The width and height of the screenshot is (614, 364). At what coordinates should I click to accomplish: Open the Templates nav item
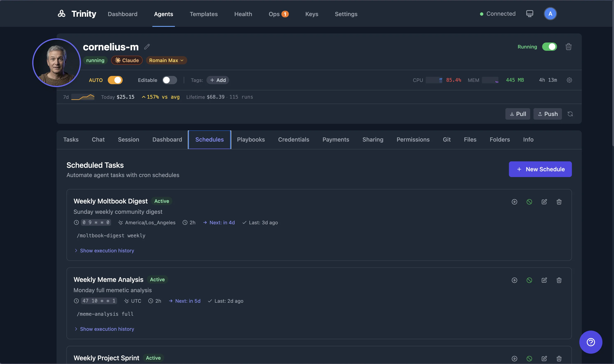(x=204, y=14)
